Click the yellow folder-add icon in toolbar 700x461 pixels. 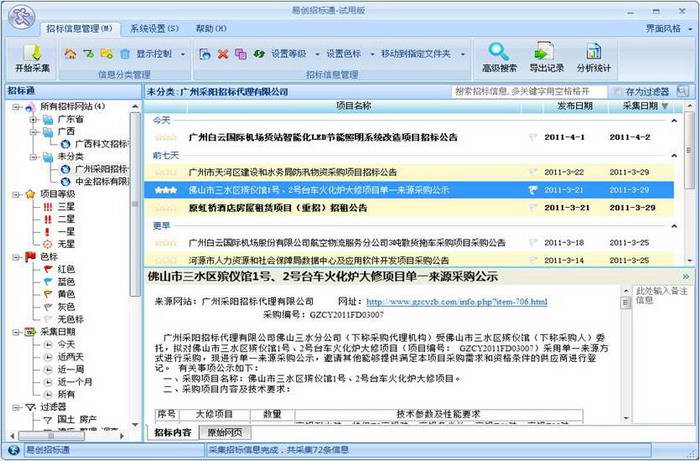(x=106, y=54)
